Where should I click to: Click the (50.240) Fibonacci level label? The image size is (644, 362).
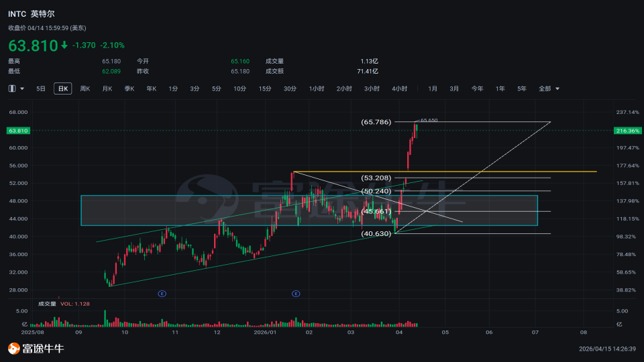coord(376,191)
